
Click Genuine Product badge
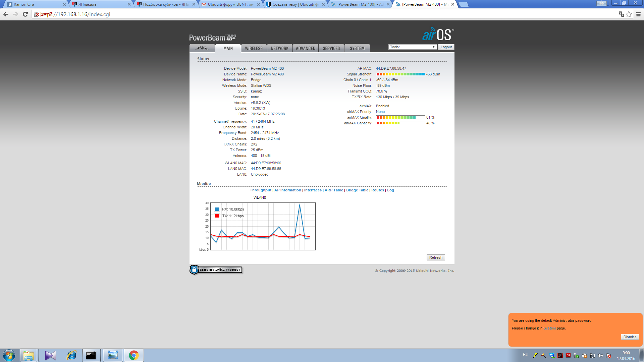(216, 270)
